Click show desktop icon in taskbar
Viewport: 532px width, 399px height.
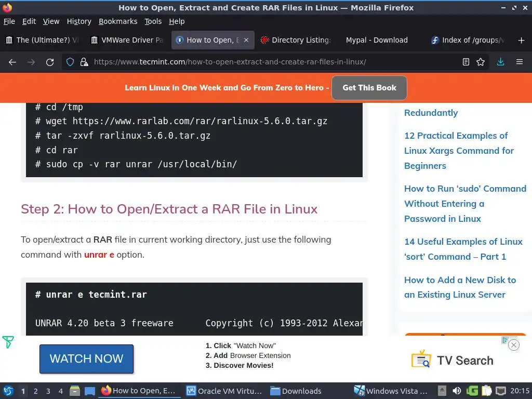89,391
